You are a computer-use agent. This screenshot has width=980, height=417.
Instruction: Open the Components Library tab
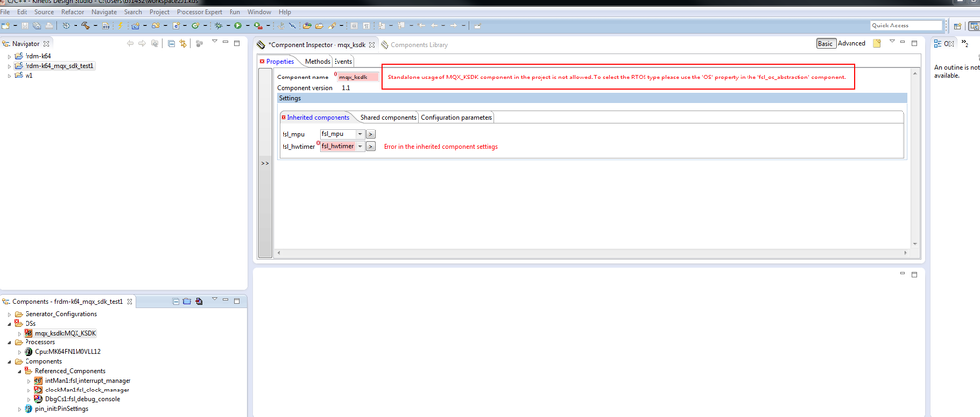click(415, 44)
